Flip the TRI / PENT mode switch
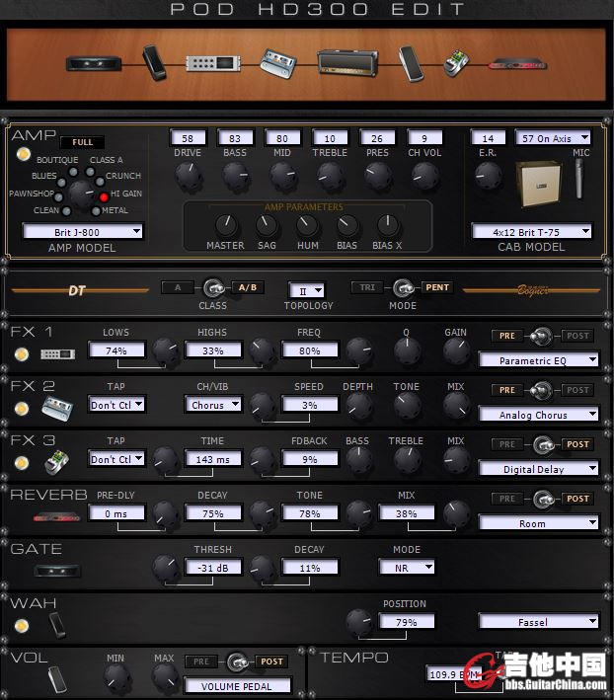 coord(403,288)
